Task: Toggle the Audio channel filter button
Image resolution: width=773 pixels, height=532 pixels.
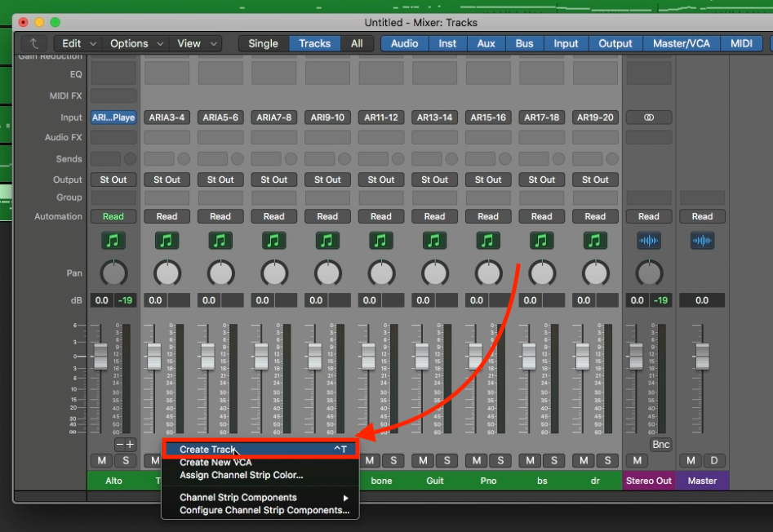Action: tap(405, 43)
